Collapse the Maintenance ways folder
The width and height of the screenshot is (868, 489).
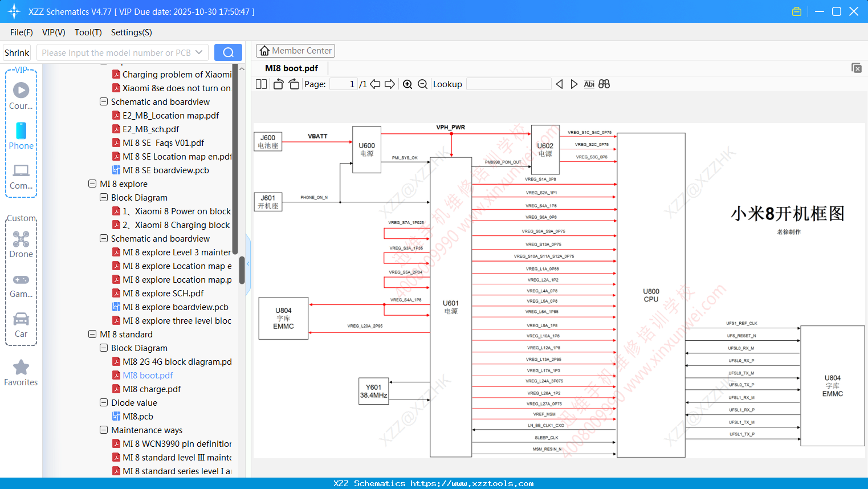point(104,430)
